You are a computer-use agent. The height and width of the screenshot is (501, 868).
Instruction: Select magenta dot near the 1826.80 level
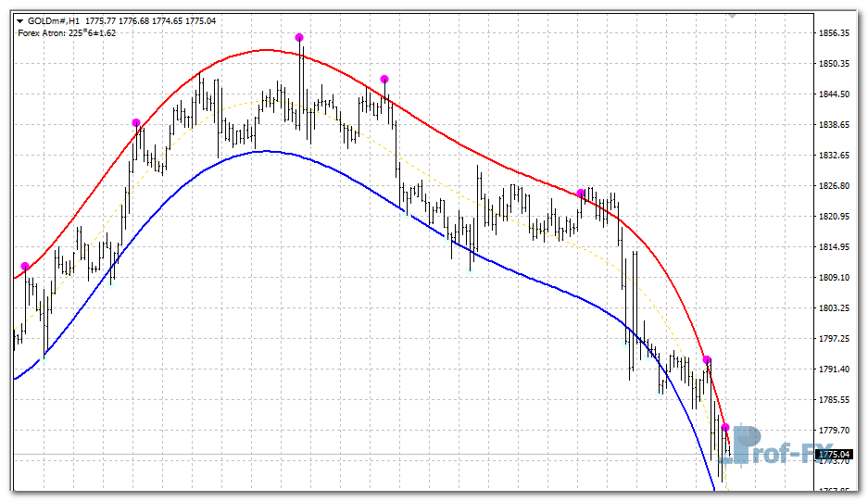point(581,194)
